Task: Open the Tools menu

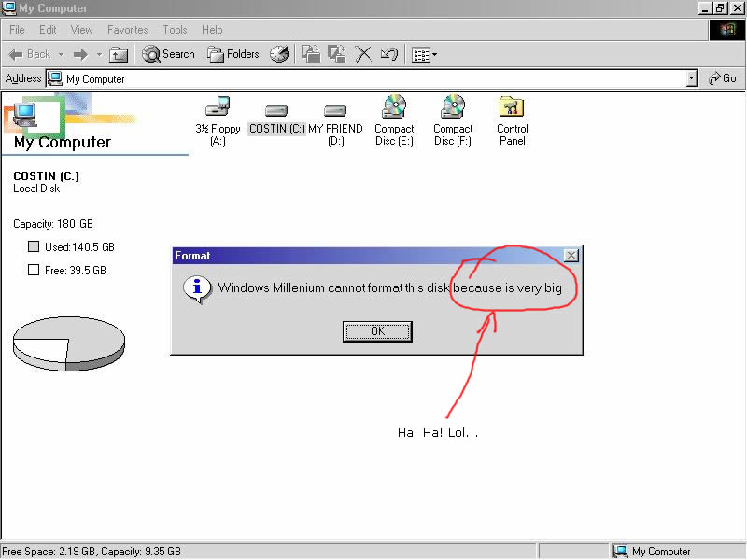Action: [x=175, y=30]
